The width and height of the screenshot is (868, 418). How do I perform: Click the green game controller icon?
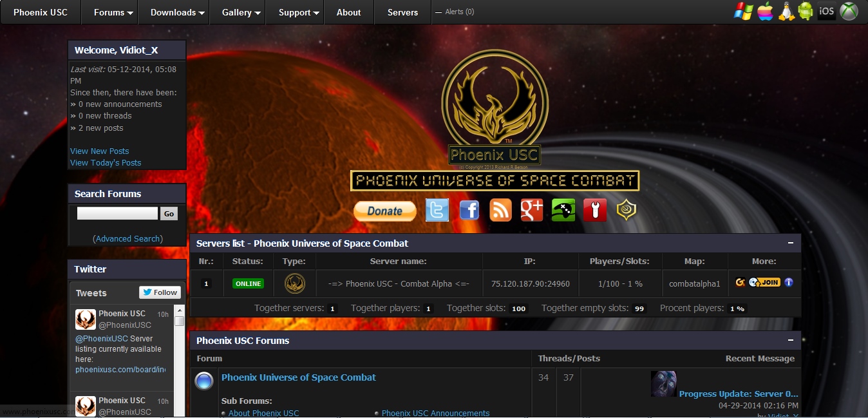(x=563, y=210)
